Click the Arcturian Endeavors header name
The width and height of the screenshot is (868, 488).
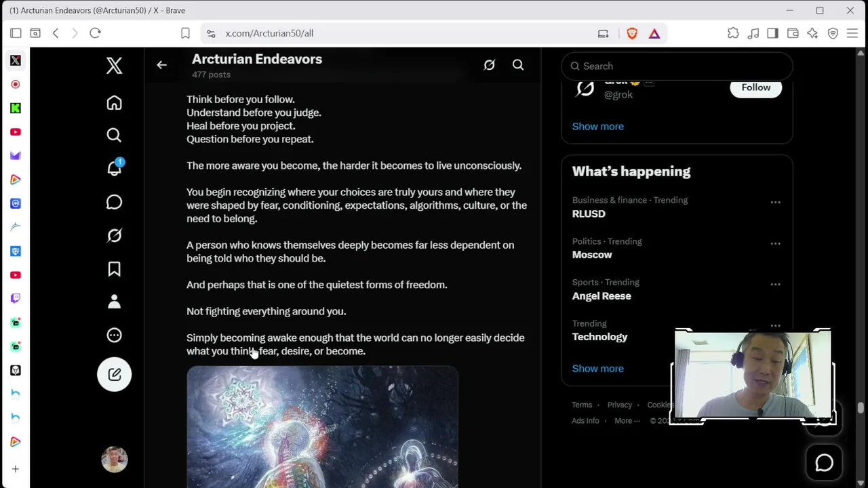[x=257, y=59]
